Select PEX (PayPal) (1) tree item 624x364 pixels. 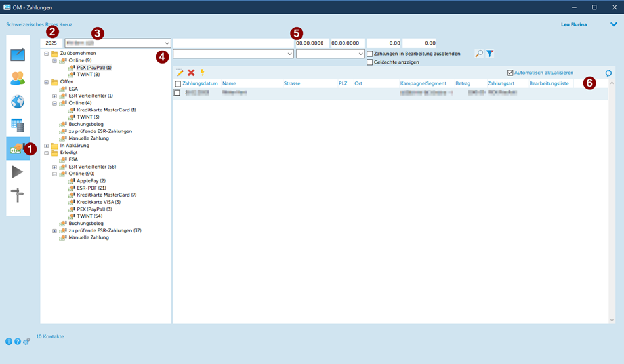click(x=94, y=68)
